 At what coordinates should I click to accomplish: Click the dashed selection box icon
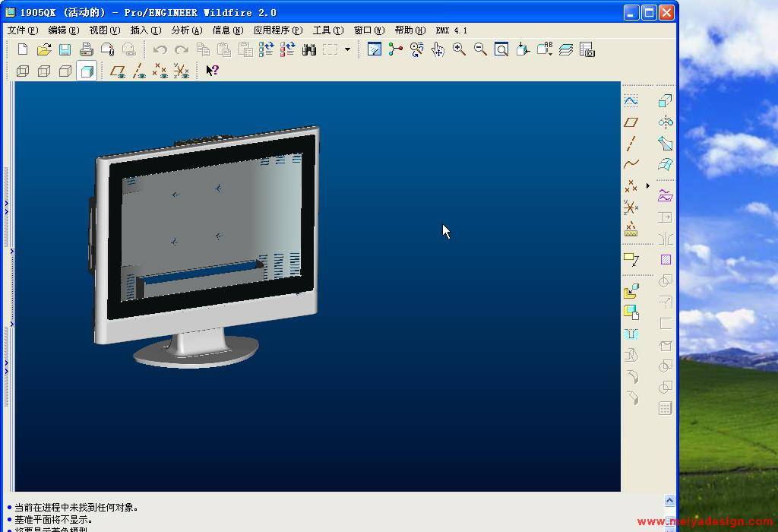(x=330, y=49)
